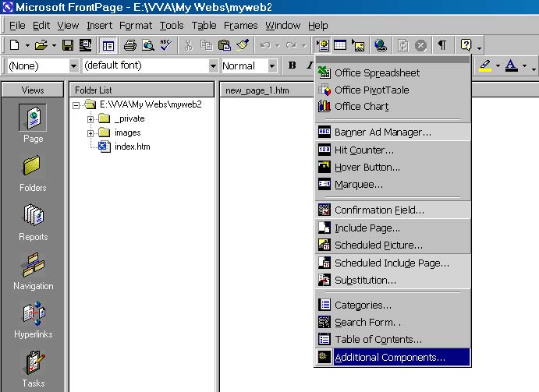
Task: Click the Copy toolbar icon
Action: [206, 45]
